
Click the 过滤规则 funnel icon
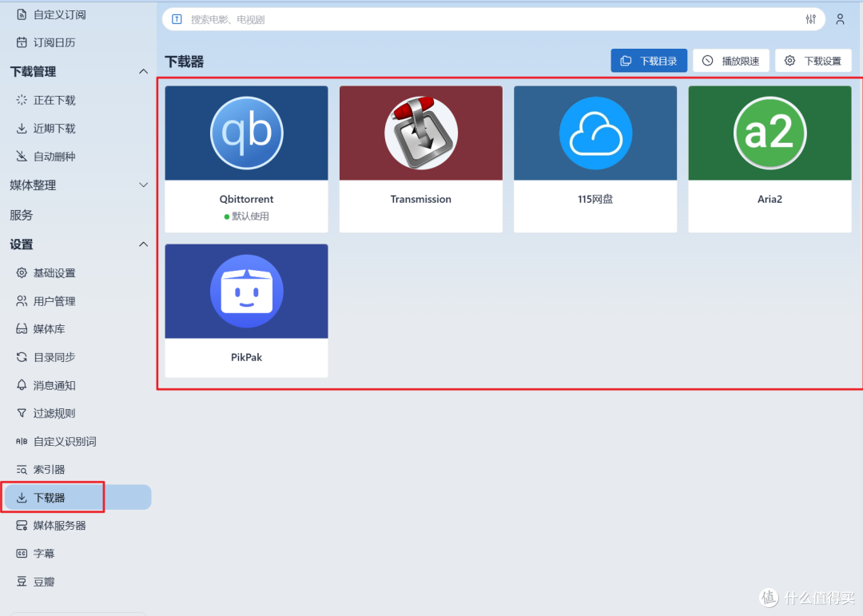(x=22, y=413)
